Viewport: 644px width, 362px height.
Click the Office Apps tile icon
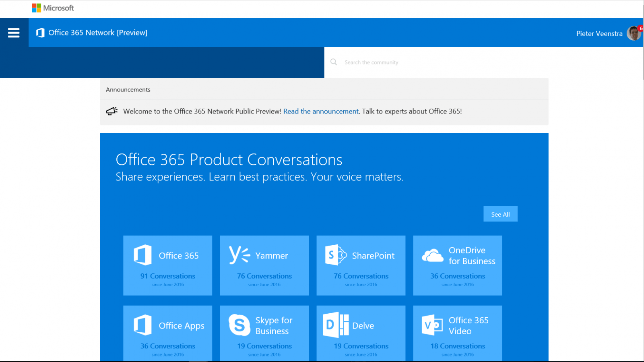point(142,325)
